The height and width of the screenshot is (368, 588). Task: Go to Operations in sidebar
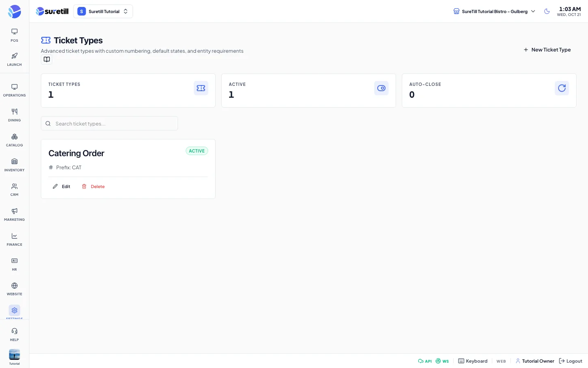14,90
